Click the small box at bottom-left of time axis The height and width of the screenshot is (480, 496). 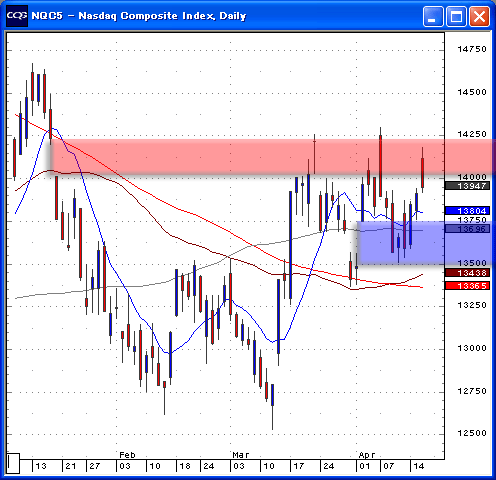tap(13, 463)
